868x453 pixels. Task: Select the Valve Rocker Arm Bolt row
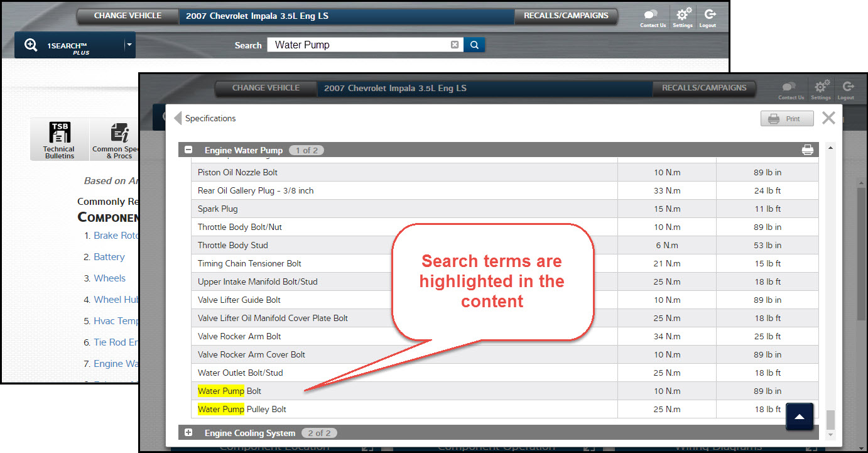coord(504,336)
